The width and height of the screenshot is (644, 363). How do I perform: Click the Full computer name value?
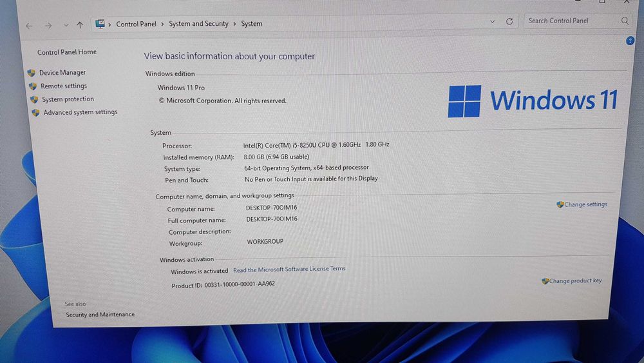pyautogui.click(x=272, y=219)
